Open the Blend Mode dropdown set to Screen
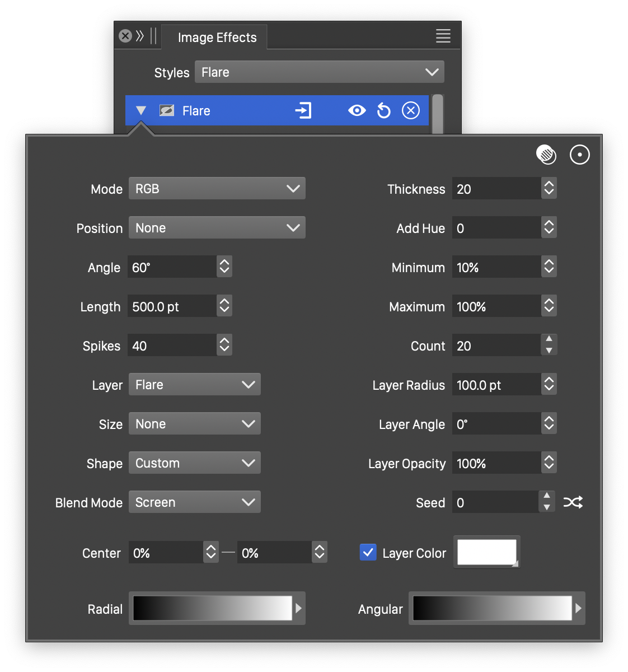The image size is (628, 672). pos(194,502)
